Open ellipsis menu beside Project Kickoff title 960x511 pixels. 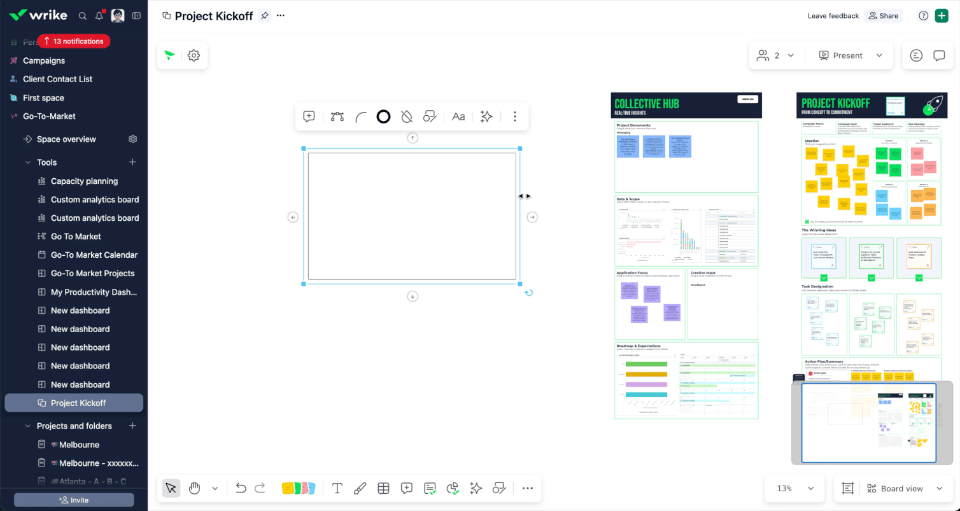pyautogui.click(x=280, y=16)
